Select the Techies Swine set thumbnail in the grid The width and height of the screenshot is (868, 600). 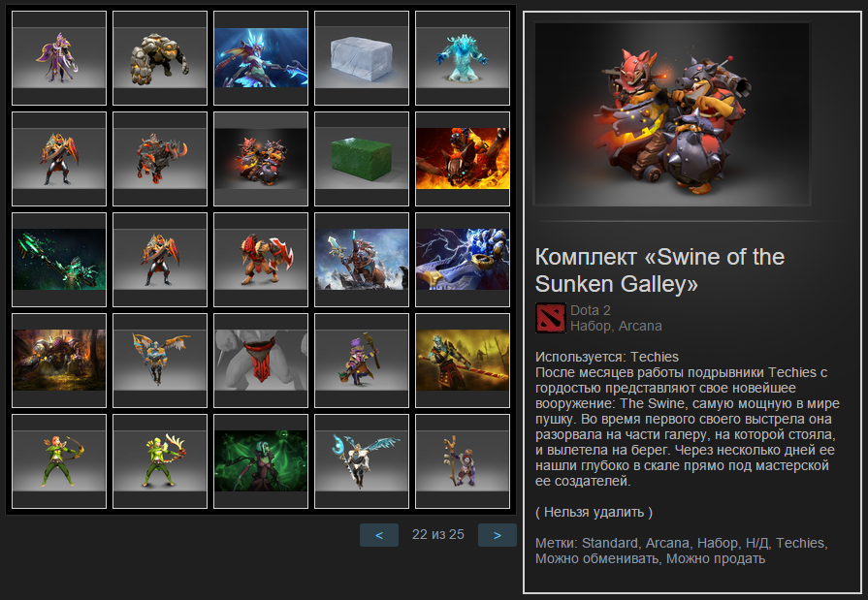(261, 159)
